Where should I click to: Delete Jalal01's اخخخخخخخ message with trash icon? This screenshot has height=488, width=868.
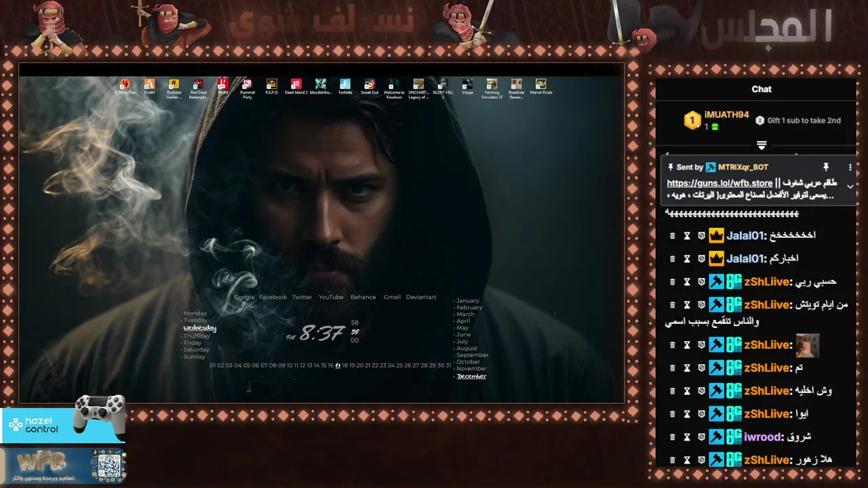click(x=672, y=236)
